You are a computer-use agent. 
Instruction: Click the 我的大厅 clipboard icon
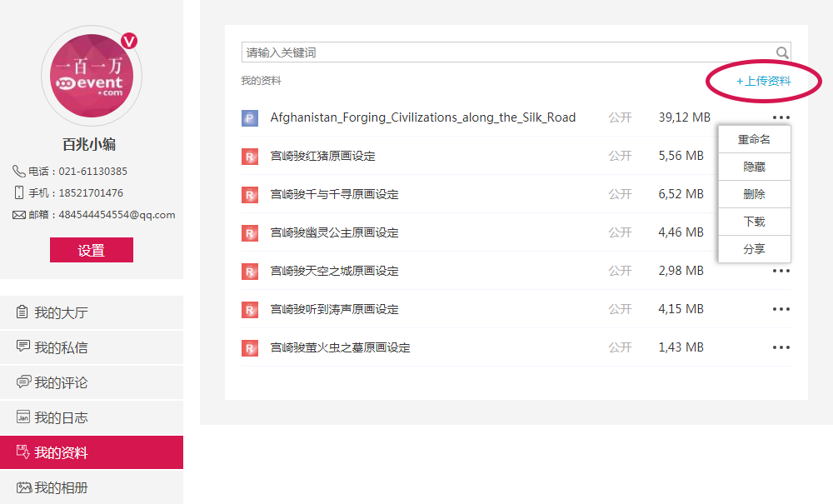click(22, 312)
